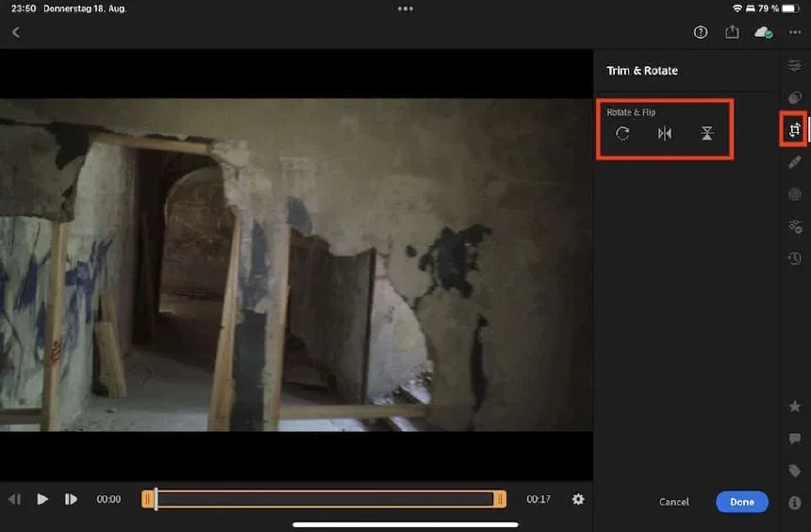The height and width of the screenshot is (532, 811).
Task: Rotate the video clockwise
Action: click(x=622, y=134)
